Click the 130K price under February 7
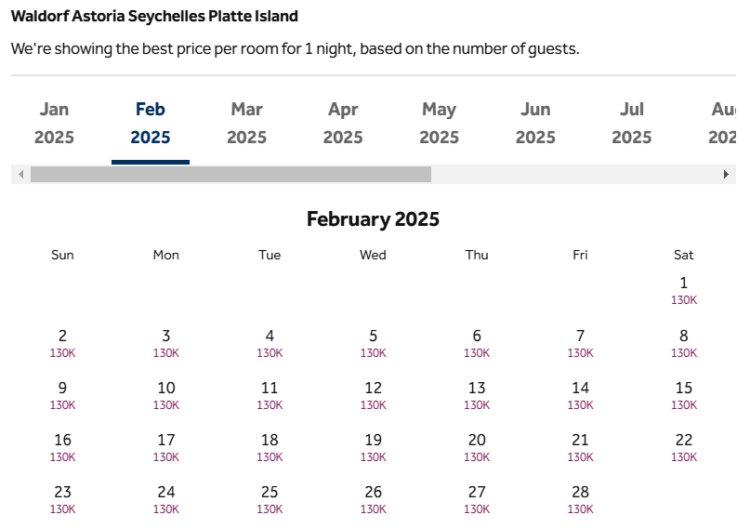Screen dimensions: 750x528 click(580, 353)
